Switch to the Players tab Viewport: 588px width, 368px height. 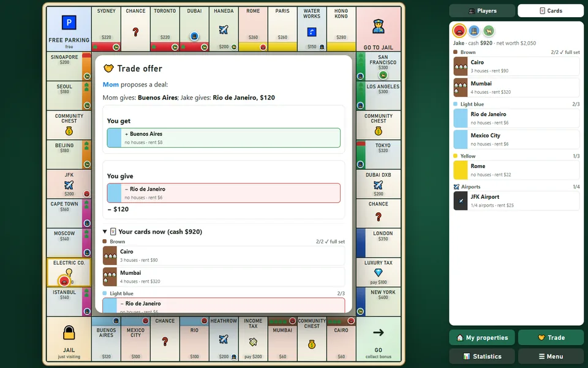[x=482, y=11]
